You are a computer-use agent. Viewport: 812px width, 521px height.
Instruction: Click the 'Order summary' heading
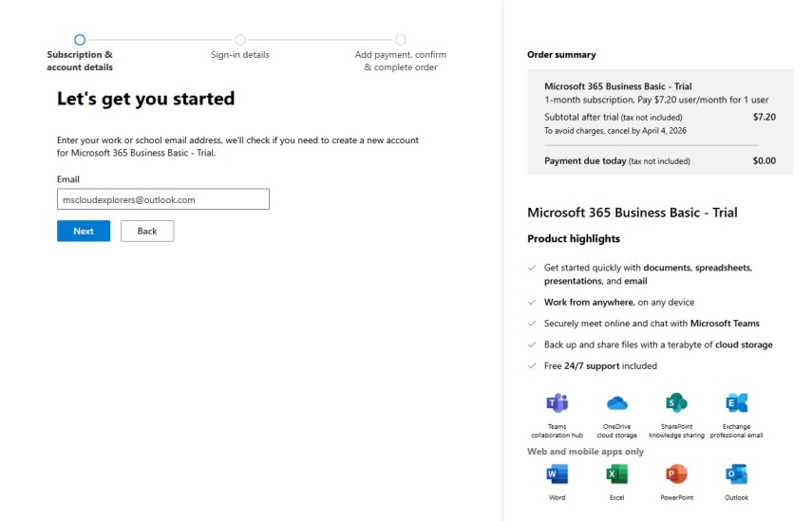point(561,54)
